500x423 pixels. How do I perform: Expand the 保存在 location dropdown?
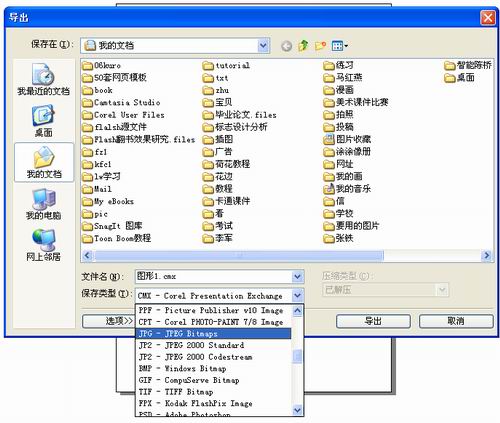263,45
